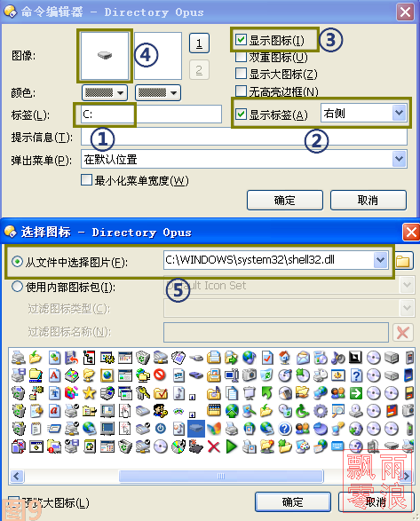Image resolution: width=420 pixels, height=521 pixels.
Task: Enable the 显示大图标(Z) checkbox
Action: coord(241,74)
